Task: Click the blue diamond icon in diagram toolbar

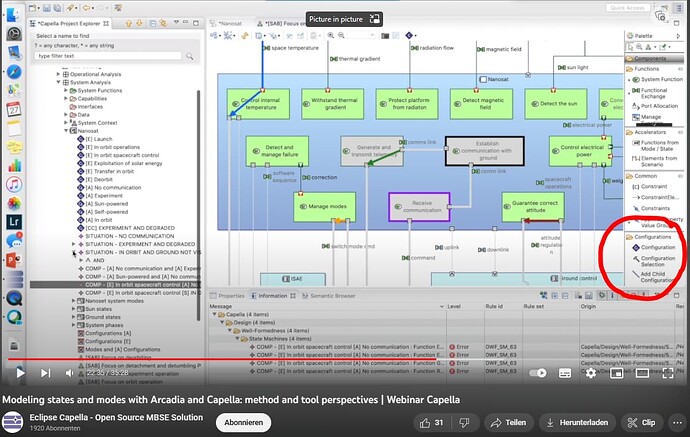Action: click(x=409, y=36)
